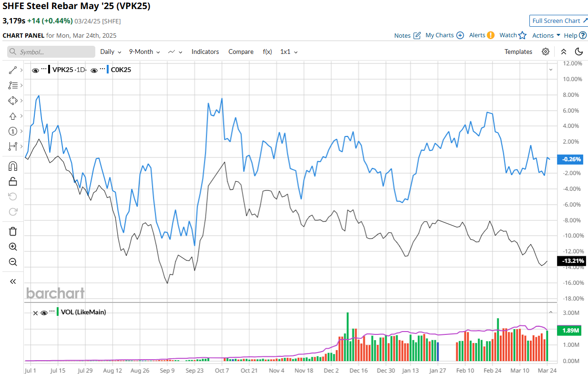Select the up arrow marker tool
588x374 pixels.
tap(13, 116)
